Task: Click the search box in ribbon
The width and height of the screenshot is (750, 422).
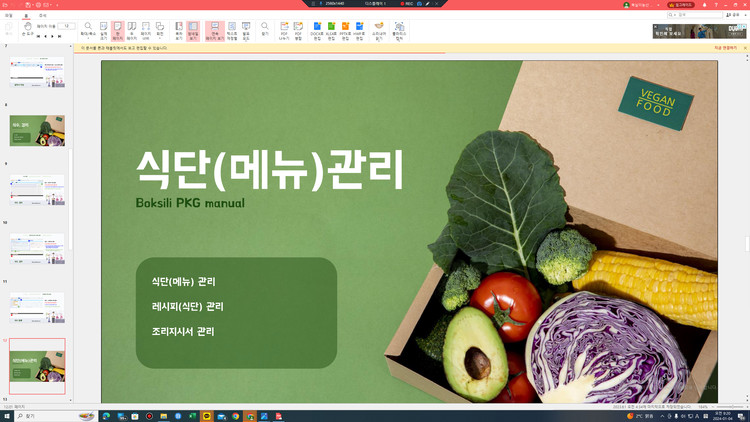Action: point(695,15)
